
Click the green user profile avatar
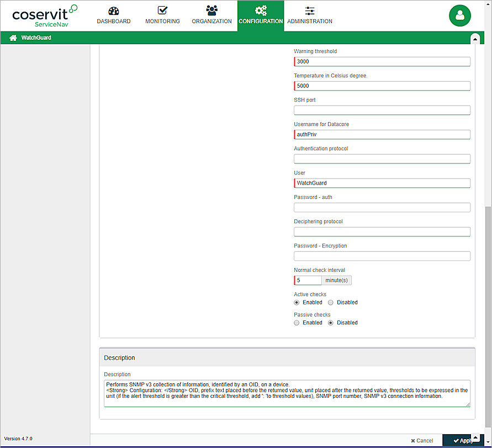(x=459, y=15)
